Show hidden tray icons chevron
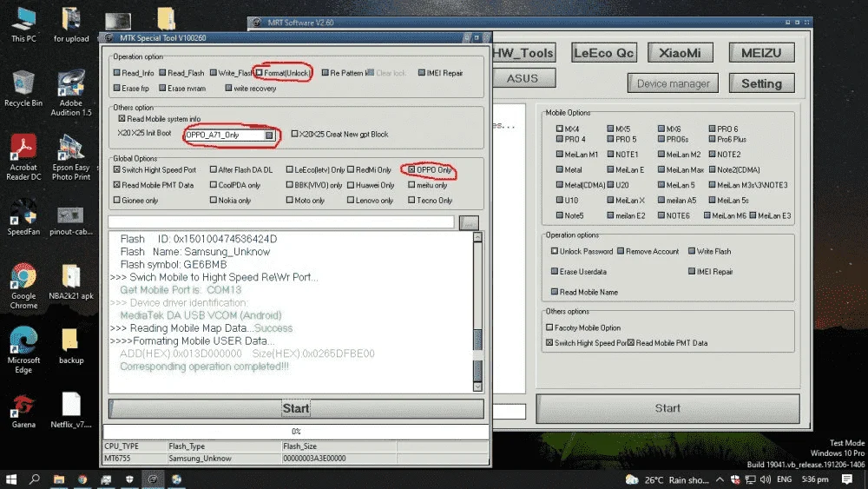 click(720, 479)
